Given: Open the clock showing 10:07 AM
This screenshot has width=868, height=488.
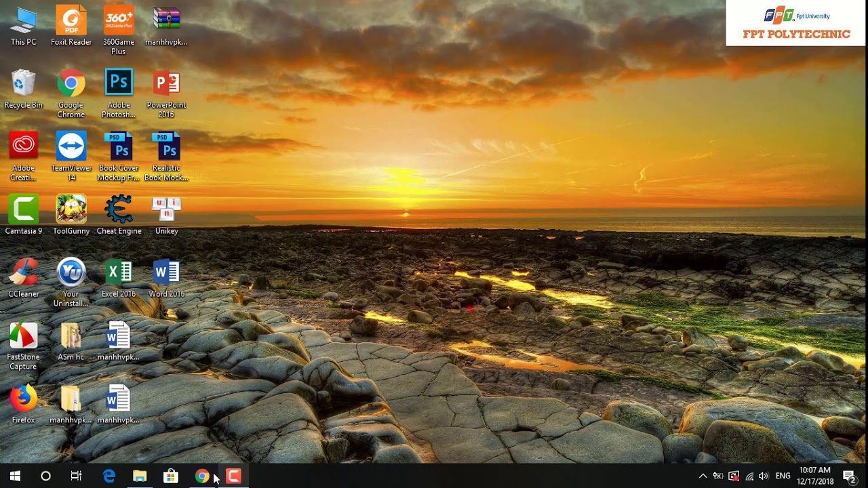Looking at the screenshot, I should 815,476.
